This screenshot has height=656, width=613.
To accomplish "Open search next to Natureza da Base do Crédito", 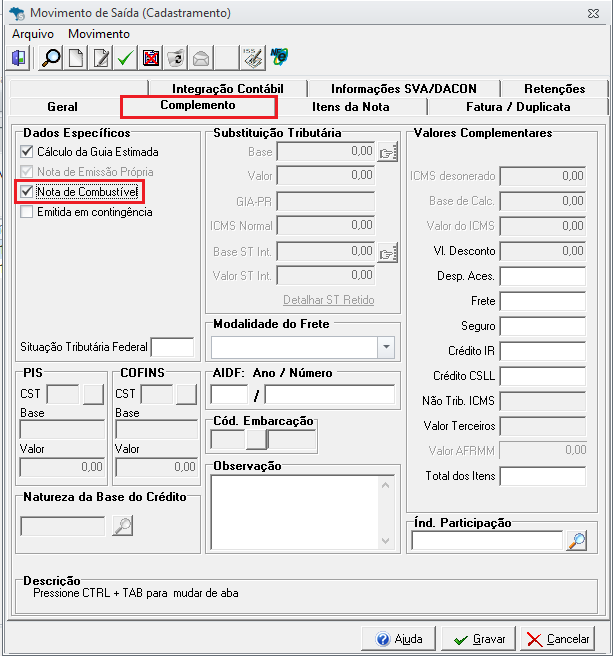I will 122,526.
